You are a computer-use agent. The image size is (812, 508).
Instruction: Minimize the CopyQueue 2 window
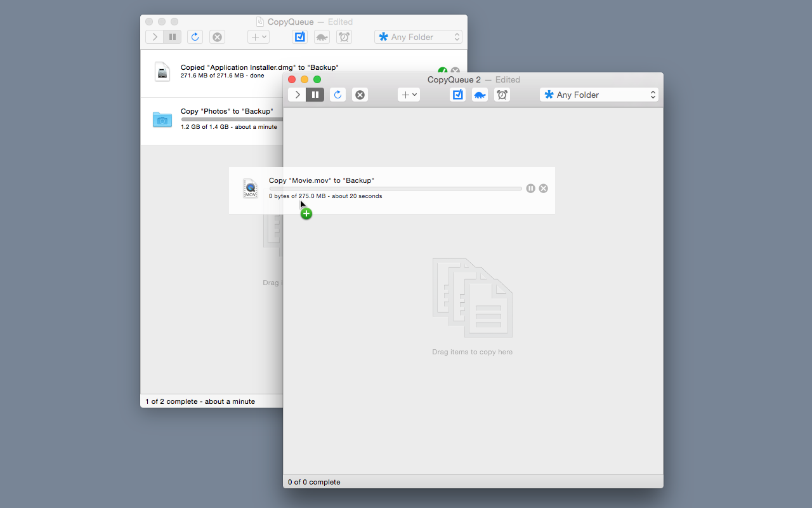304,79
